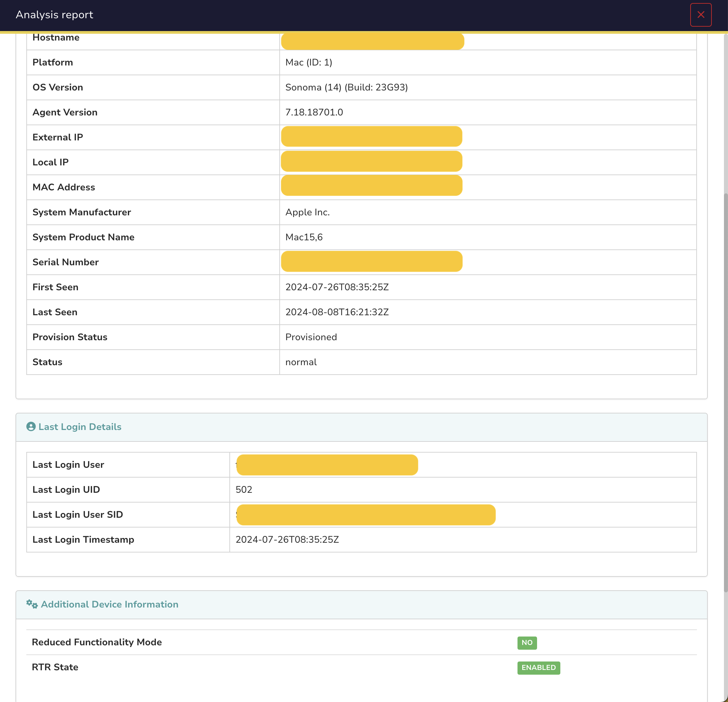The image size is (728, 702).
Task: Click the OS Version row label
Action: coord(58,87)
